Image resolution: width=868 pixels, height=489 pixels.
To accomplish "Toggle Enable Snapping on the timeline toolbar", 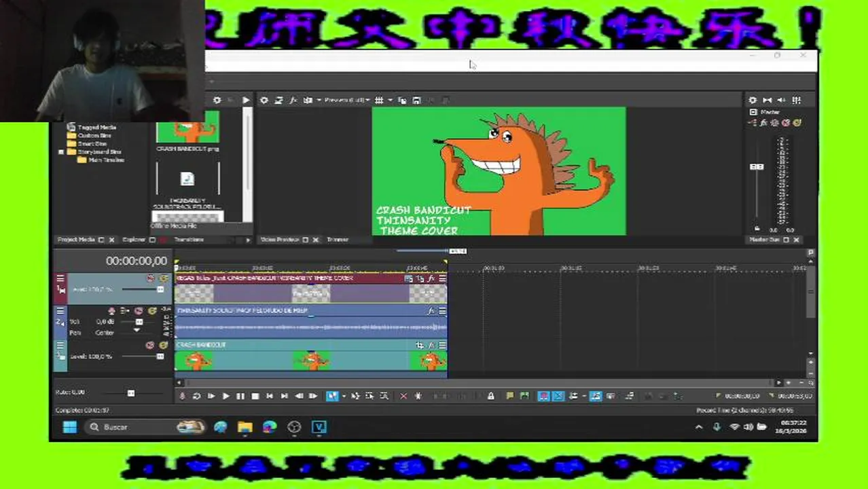I will (x=543, y=396).
